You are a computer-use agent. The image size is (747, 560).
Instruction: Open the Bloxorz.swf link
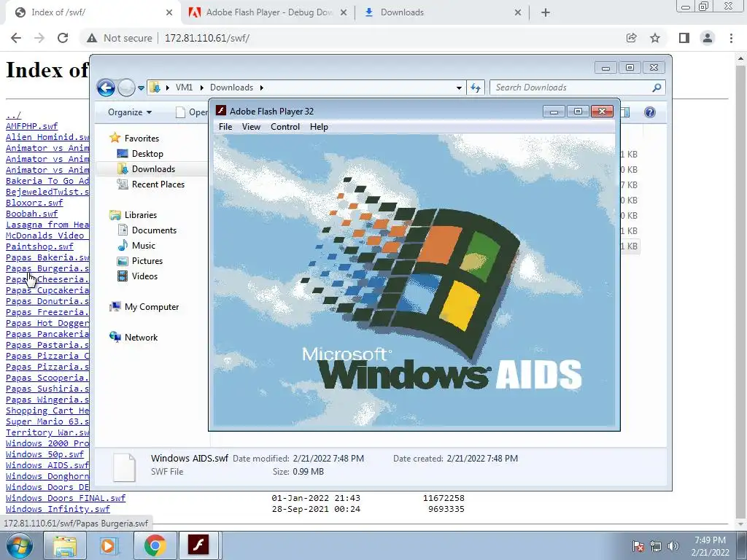(x=34, y=203)
